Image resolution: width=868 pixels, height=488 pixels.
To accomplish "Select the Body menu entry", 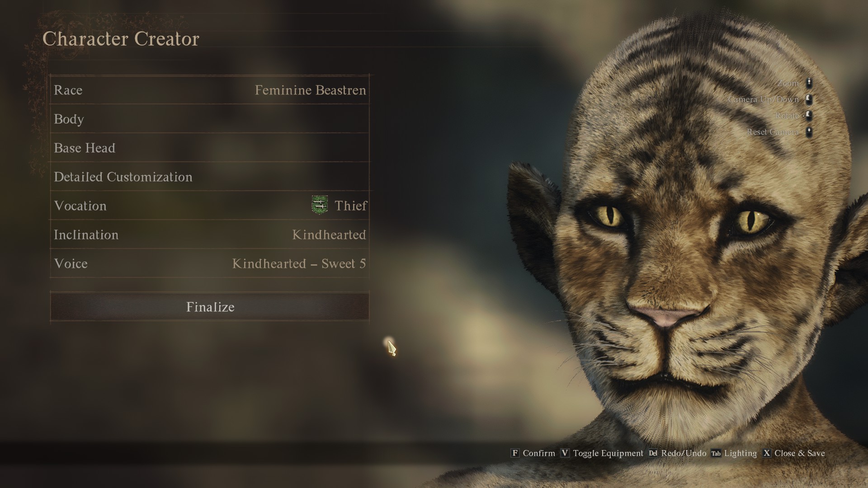I will click(x=210, y=119).
